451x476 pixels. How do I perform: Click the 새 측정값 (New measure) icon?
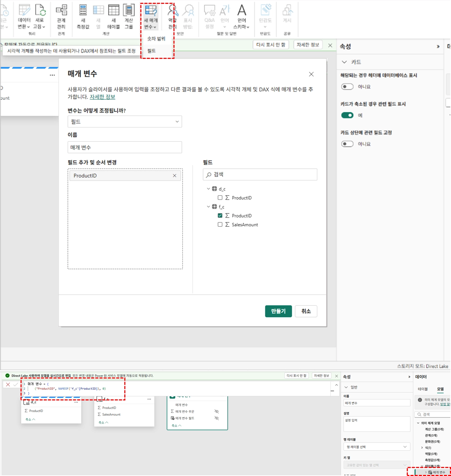point(83,11)
